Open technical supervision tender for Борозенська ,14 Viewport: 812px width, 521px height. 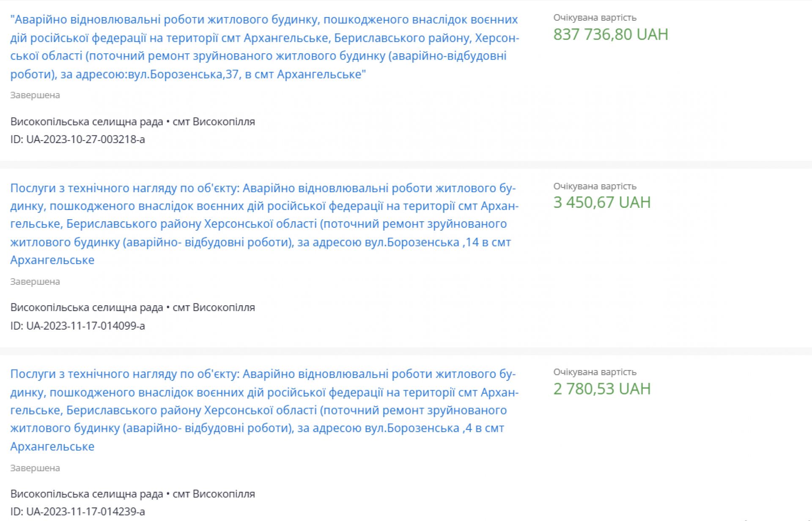pyautogui.click(x=264, y=224)
